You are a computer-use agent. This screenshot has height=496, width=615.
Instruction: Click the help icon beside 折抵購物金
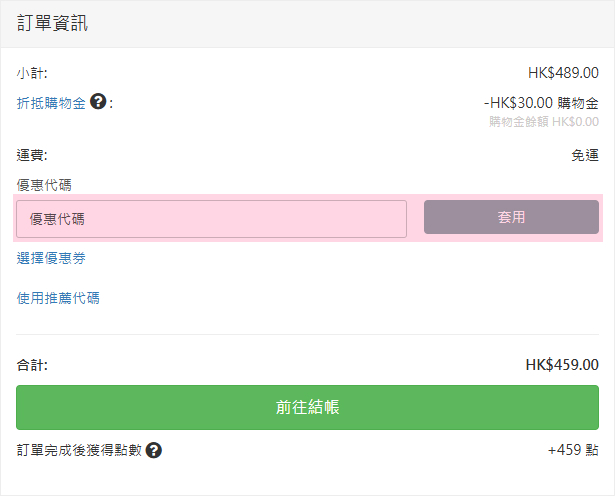[98, 101]
